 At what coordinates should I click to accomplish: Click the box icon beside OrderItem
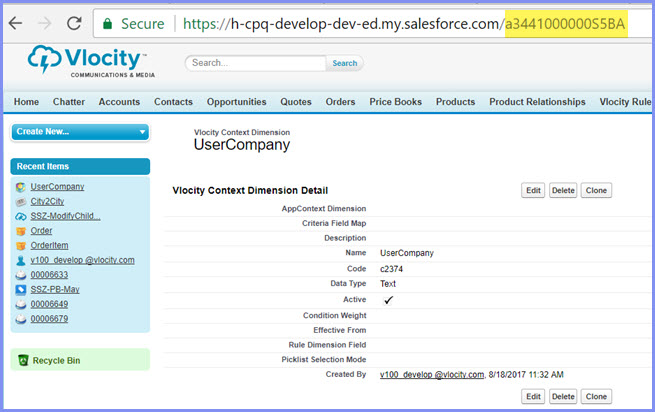[21, 246]
